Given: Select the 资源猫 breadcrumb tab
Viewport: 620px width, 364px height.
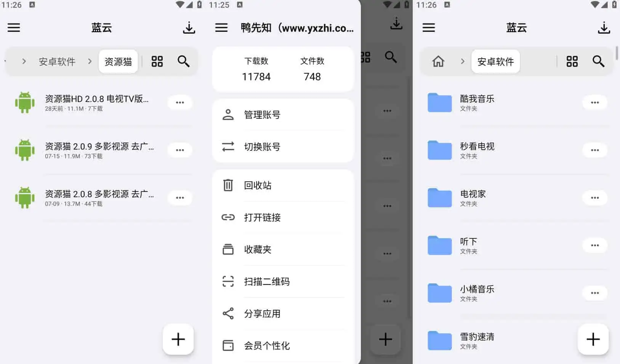Looking at the screenshot, I should tap(118, 61).
